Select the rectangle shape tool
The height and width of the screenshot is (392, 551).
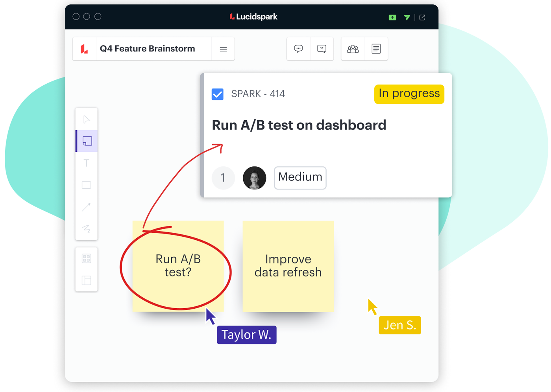tap(87, 185)
